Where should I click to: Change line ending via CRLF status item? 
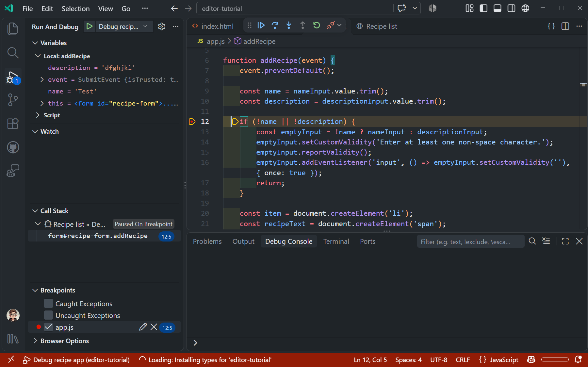(463, 360)
